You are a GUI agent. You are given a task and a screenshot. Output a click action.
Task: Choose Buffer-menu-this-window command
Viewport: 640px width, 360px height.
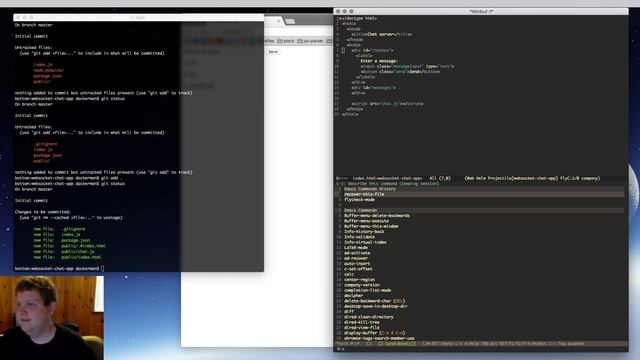[x=371, y=226]
